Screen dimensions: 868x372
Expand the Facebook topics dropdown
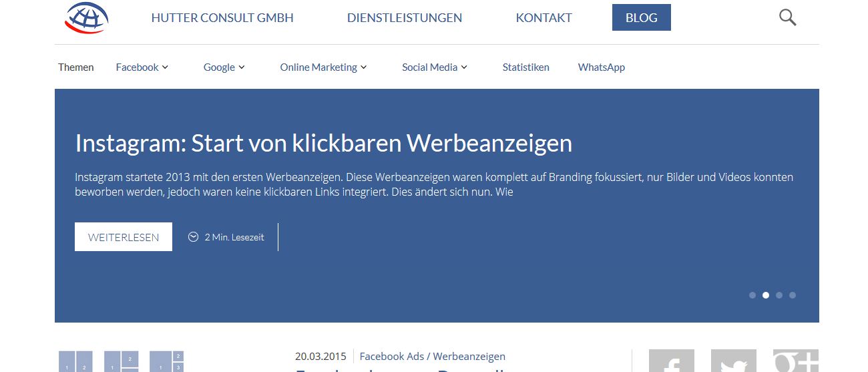tap(142, 67)
